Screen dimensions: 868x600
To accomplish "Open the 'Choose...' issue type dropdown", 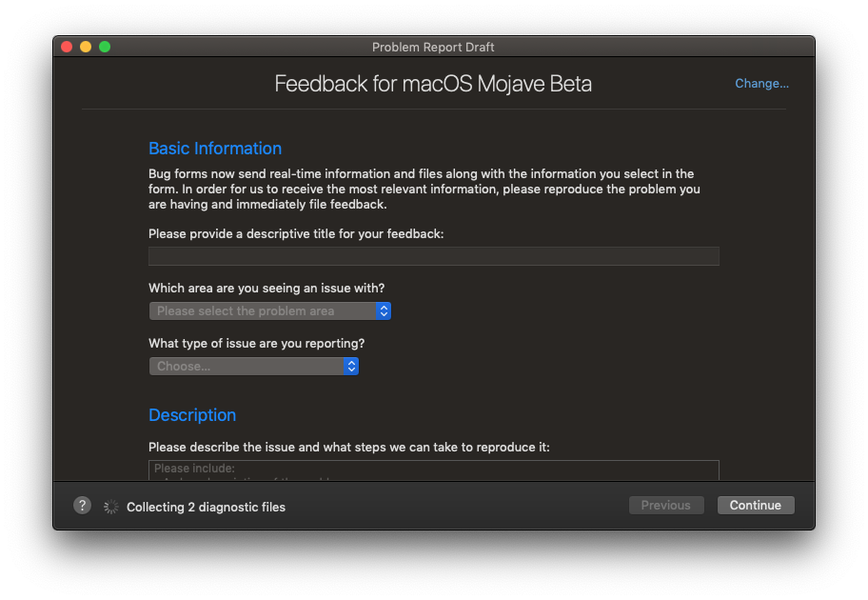I will click(x=253, y=367).
